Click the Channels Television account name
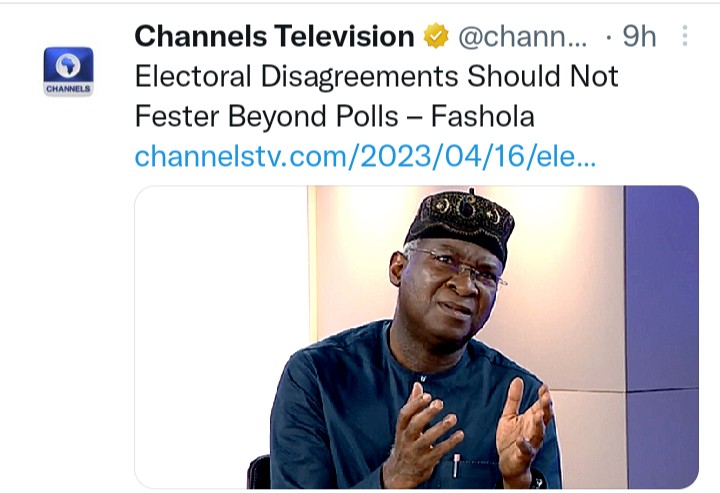This screenshot has width=720, height=493. (x=274, y=37)
